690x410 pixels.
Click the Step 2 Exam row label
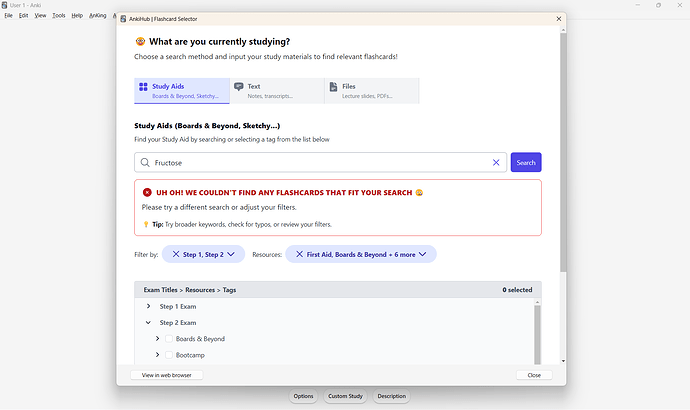(x=178, y=322)
